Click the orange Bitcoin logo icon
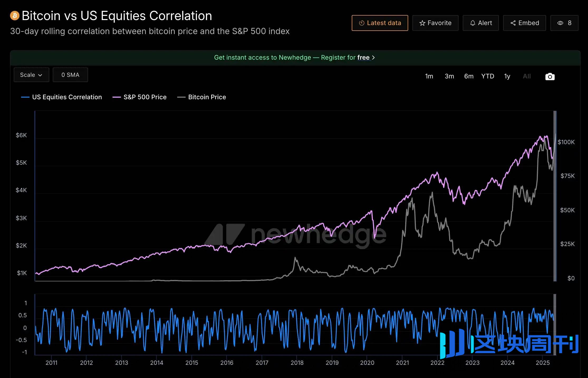588x378 pixels. pyautogui.click(x=15, y=16)
